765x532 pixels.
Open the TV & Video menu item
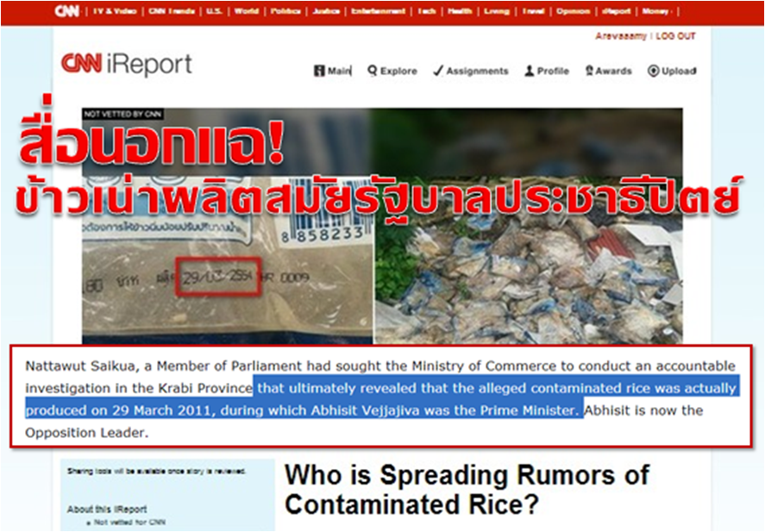click(x=115, y=11)
